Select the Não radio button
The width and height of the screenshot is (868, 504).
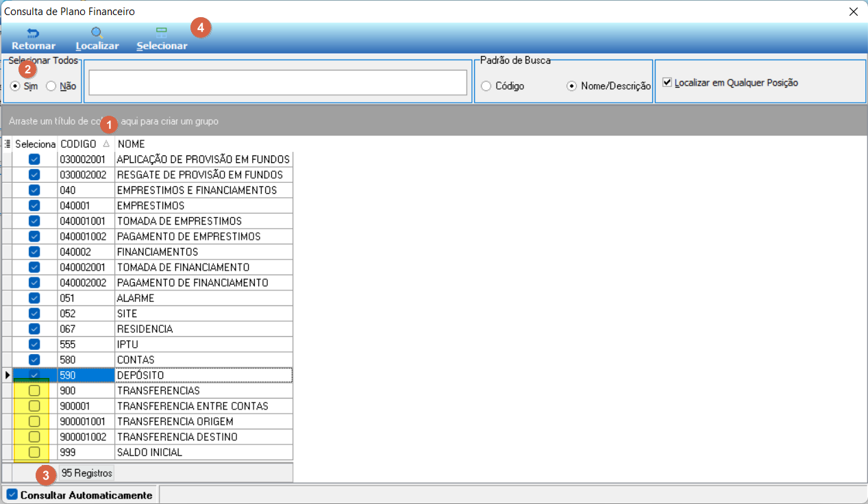[51, 86]
